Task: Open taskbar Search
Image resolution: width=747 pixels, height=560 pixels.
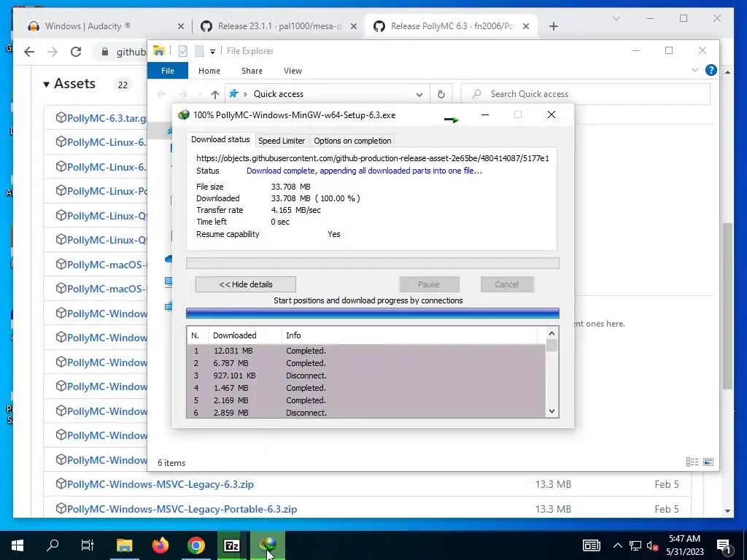Action: [53, 545]
